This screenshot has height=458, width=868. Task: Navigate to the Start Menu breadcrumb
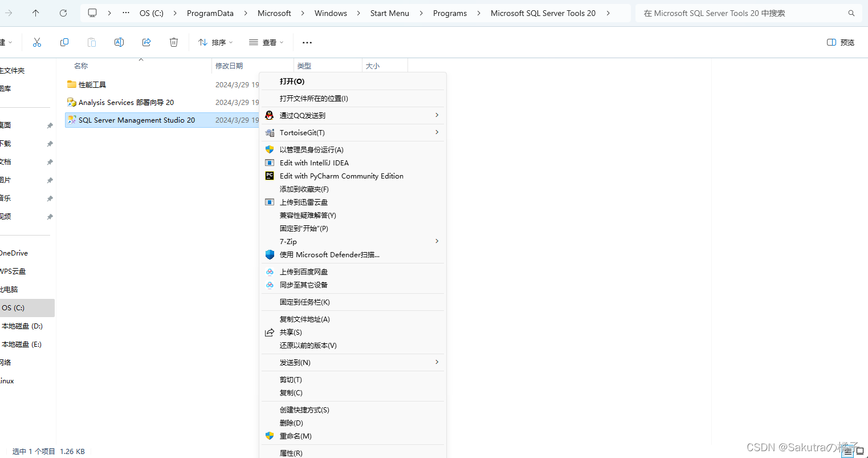390,13
